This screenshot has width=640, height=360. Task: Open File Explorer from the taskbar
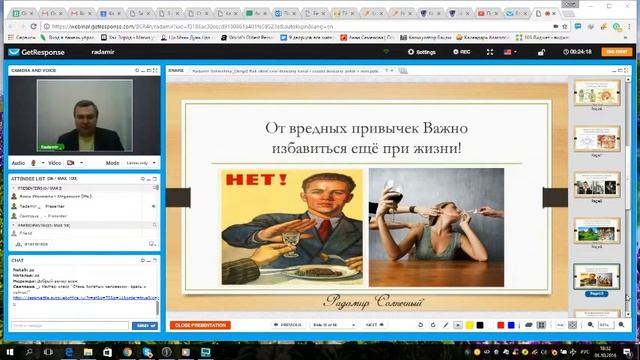88,352
